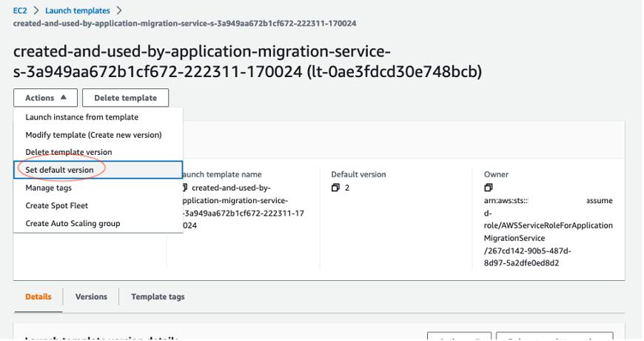644x341 pixels.
Task: Select Modify template (Create new version)
Action: [93, 135]
